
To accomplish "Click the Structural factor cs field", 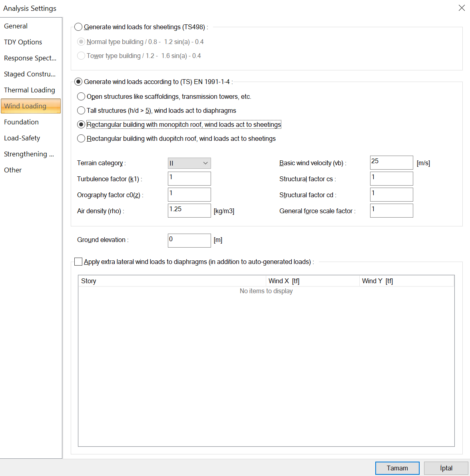I will tap(391, 178).
